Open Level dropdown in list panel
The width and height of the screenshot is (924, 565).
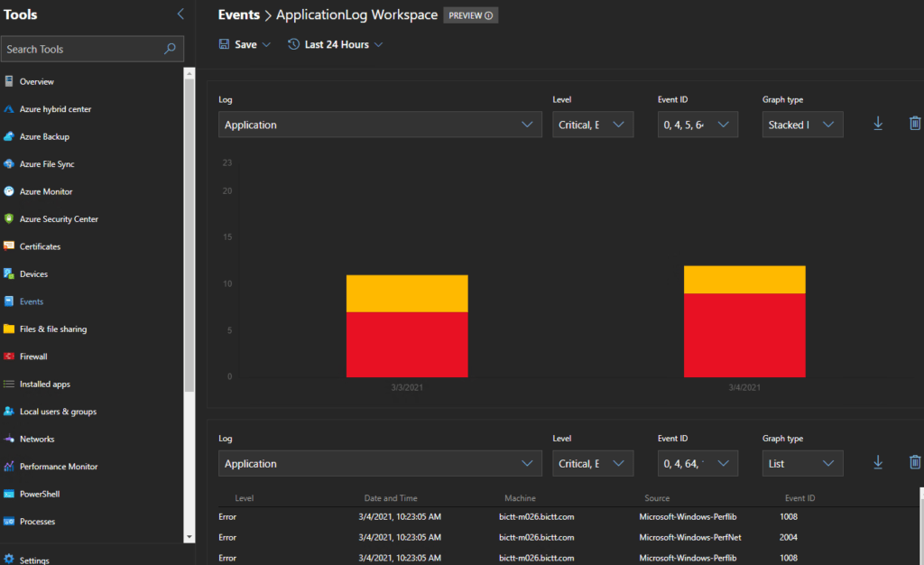point(593,464)
